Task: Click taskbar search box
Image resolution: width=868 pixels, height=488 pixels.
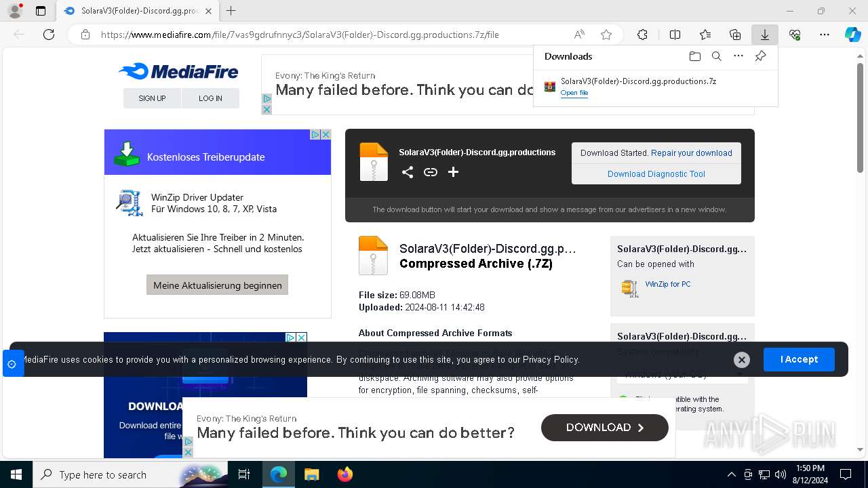Action: [x=131, y=474]
